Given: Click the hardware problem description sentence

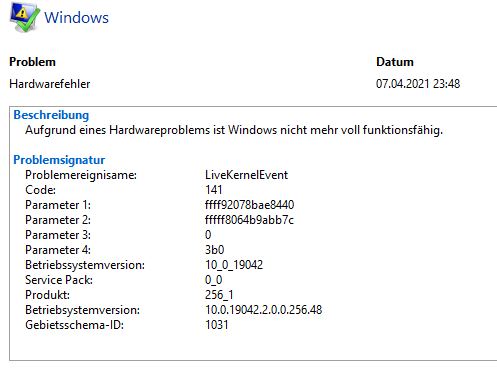Looking at the screenshot, I should coord(234,130).
